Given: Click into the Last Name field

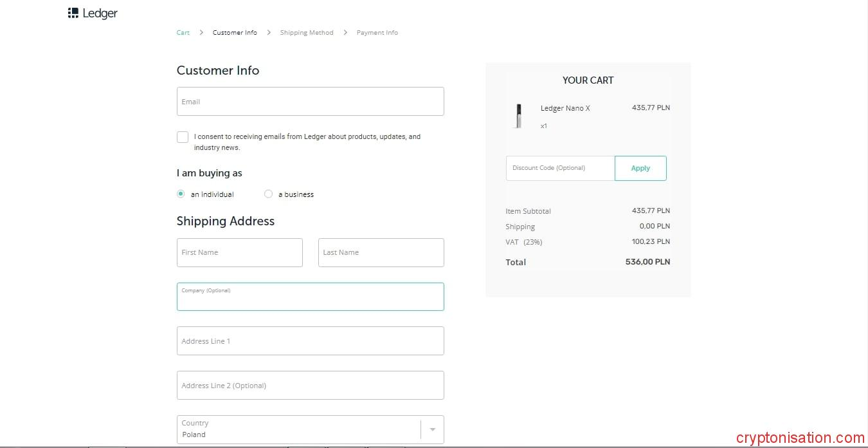Looking at the screenshot, I should 381,252.
